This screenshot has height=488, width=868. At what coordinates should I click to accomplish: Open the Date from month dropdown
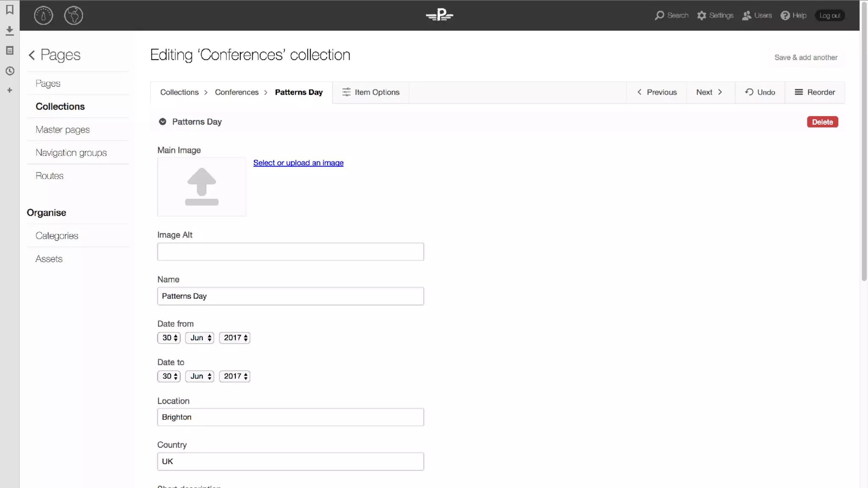point(200,338)
